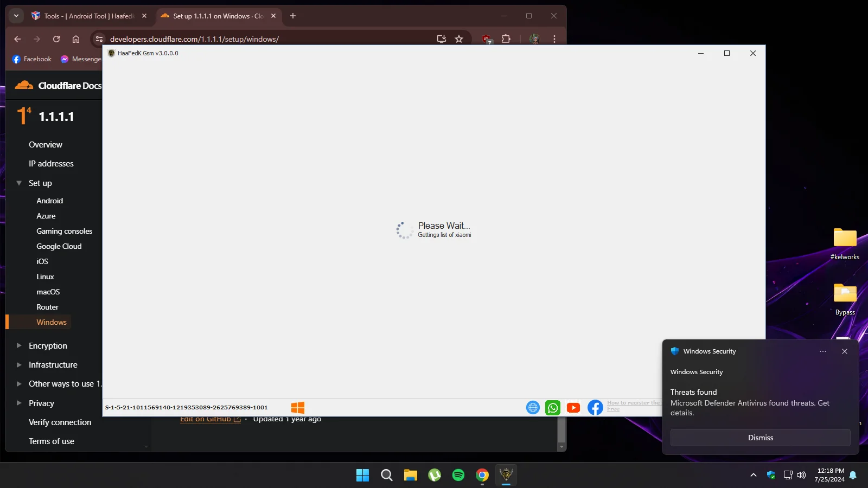Open Chrome profile avatar
This screenshot has height=488, width=868.
point(534,39)
